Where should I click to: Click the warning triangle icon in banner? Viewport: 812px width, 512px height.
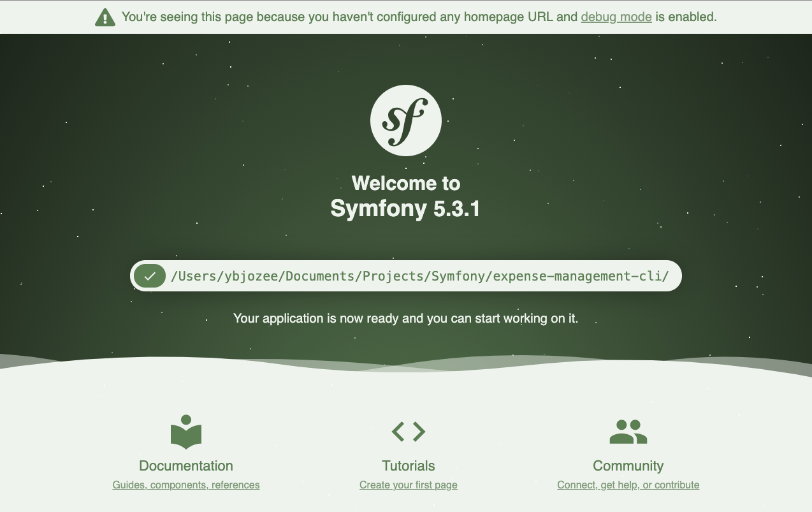pyautogui.click(x=105, y=17)
